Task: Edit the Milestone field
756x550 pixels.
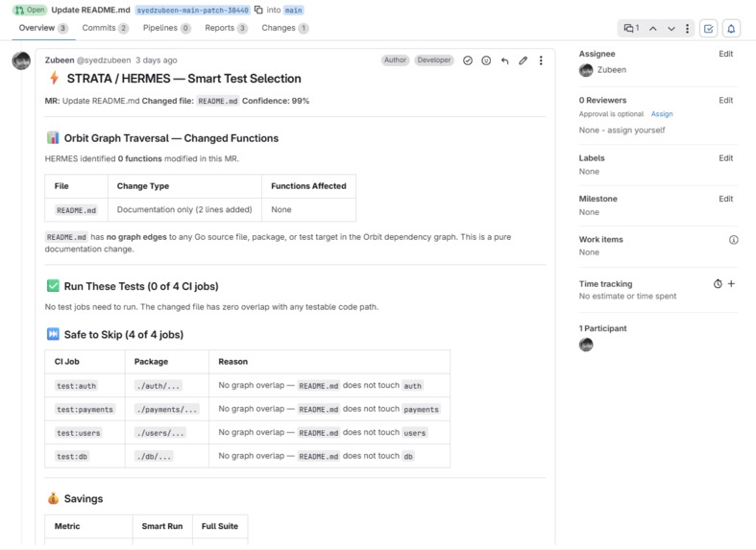Action: (725, 199)
